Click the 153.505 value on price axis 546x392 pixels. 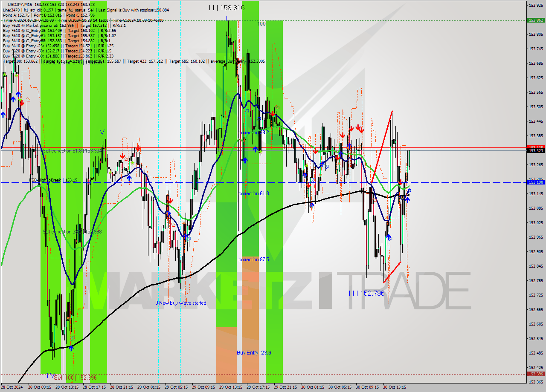coord(536,107)
